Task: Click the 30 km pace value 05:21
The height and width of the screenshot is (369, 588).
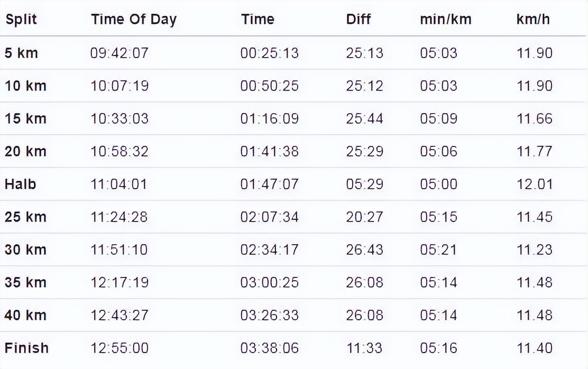Action: click(x=438, y=250)
